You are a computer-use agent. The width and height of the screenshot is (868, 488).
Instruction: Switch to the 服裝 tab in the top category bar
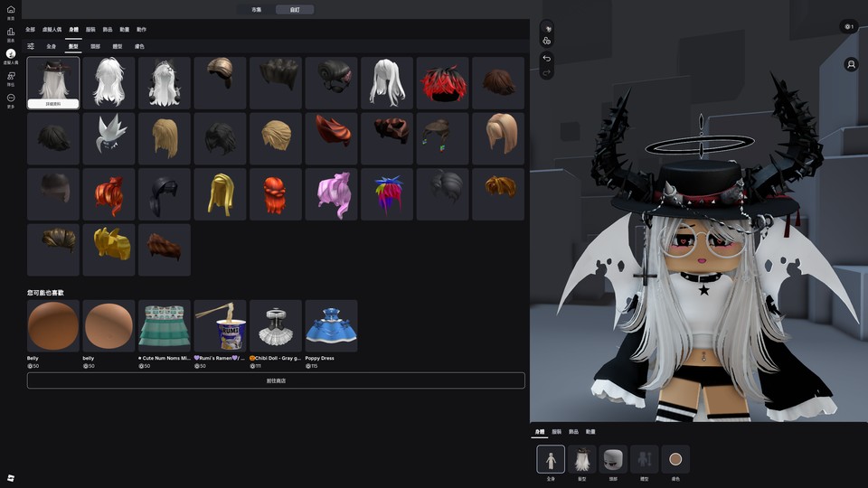pos(90,30)
